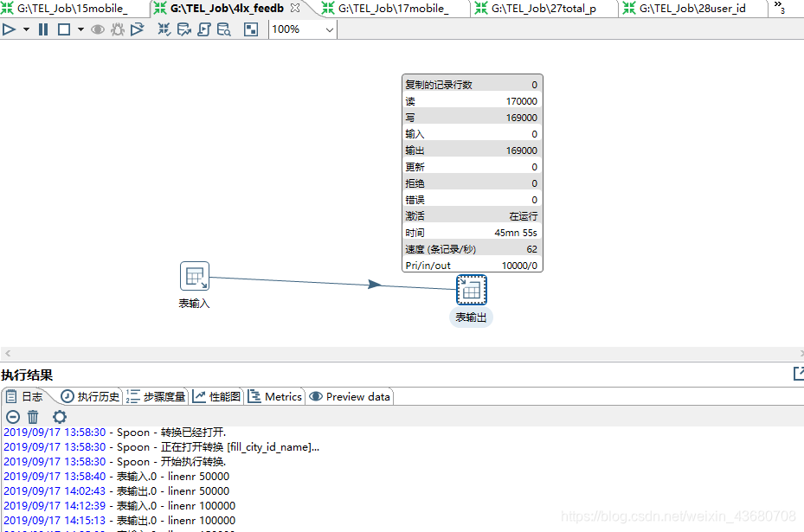
Task: Open the Preview data tab
Action: 350,397
